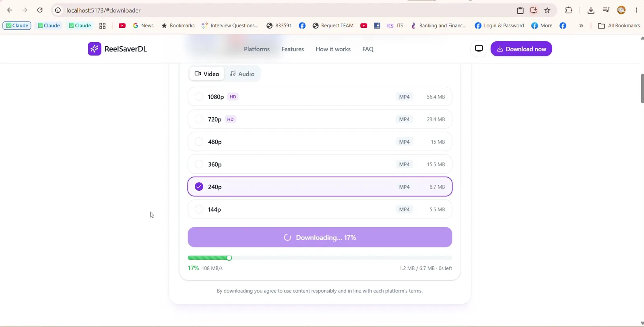Click the Download now button
Screen dimensions: 644x327
point(521,49)
